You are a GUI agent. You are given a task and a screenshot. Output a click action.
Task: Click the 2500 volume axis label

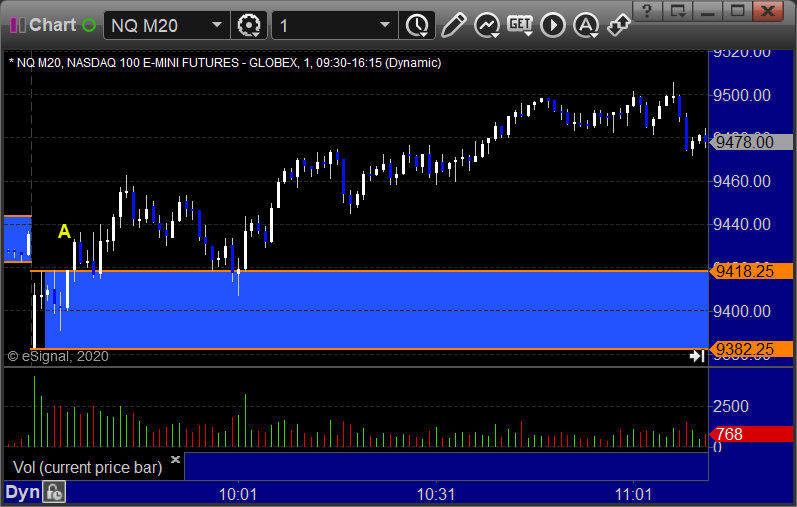(730, 406)
